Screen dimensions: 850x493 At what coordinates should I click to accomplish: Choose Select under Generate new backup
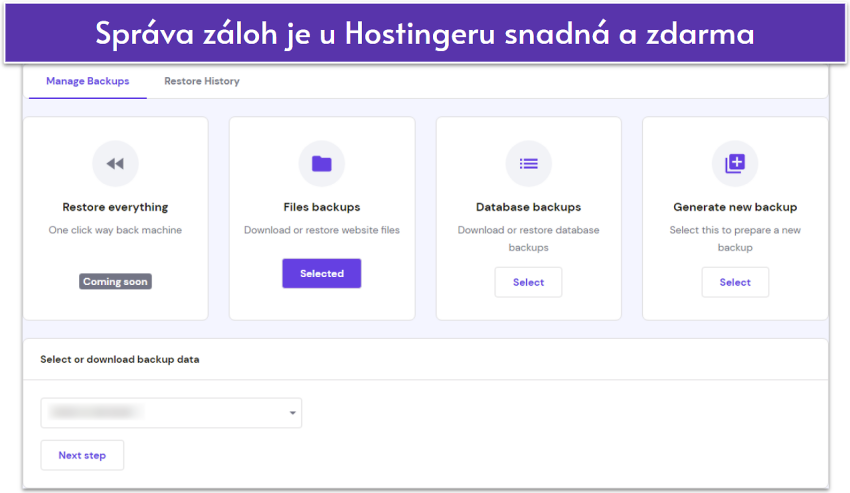[735, 282]
